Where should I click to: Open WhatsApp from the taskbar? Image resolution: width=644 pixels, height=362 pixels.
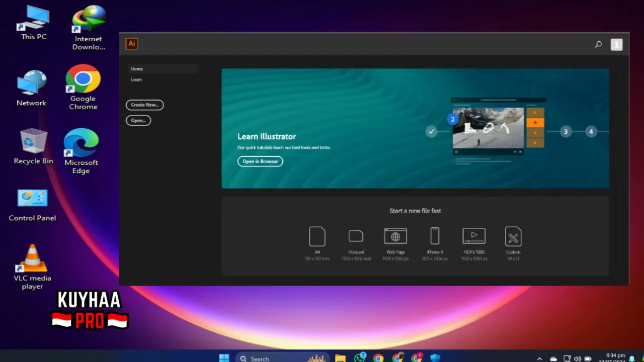click(x=360, y=358)
